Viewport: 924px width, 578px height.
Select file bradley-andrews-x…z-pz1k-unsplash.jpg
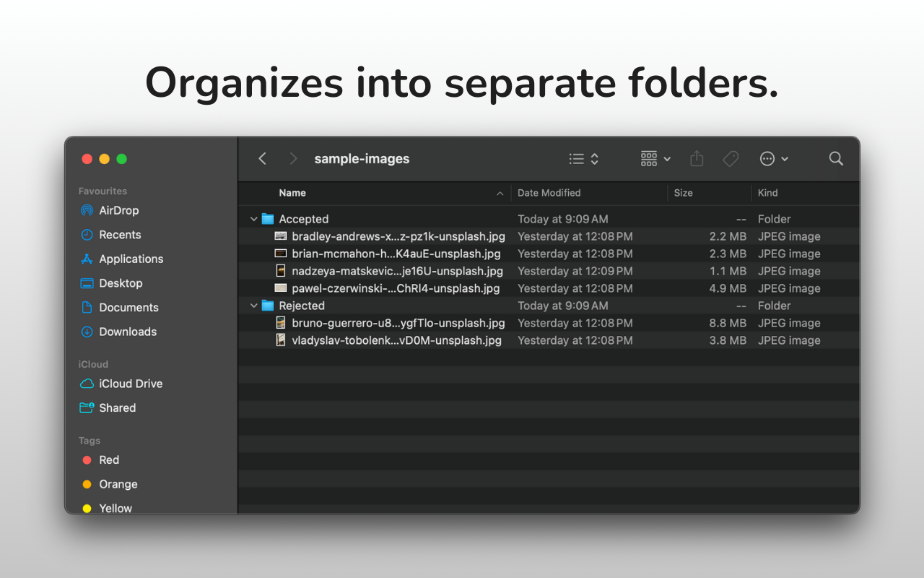(398, 236)
